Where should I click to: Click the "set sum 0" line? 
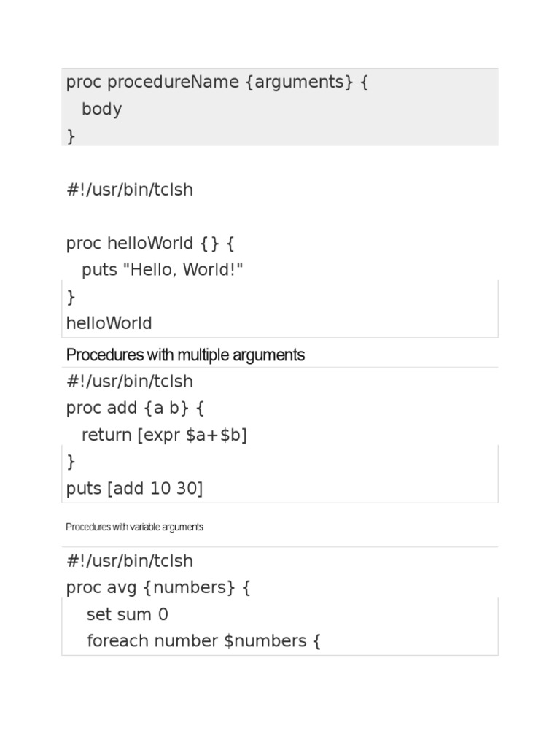(x=128, y=614)
